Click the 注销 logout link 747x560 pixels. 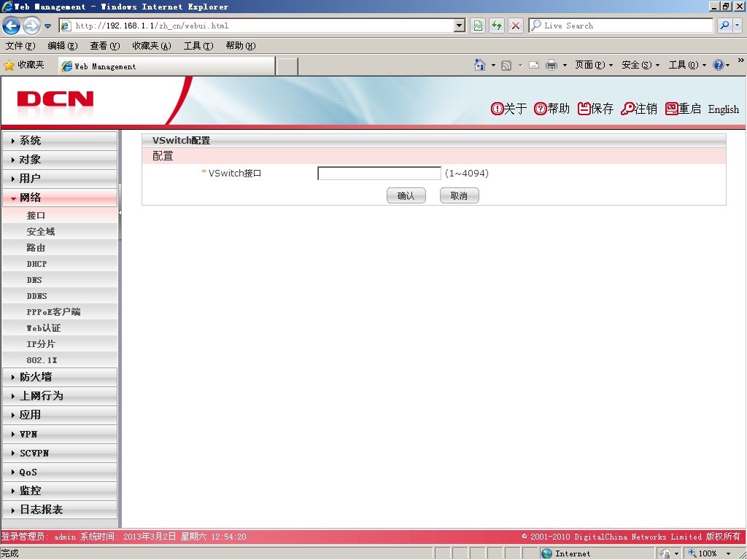[x=639, y=109]
